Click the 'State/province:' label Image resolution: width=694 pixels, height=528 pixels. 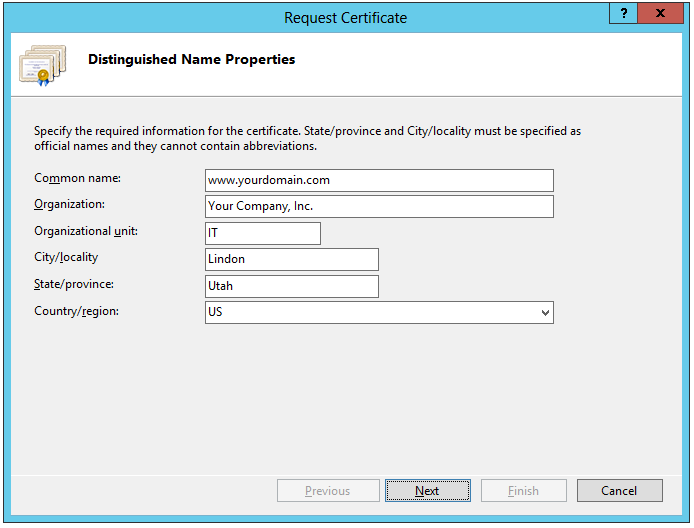pyautogui.click(x=74, y=284)
